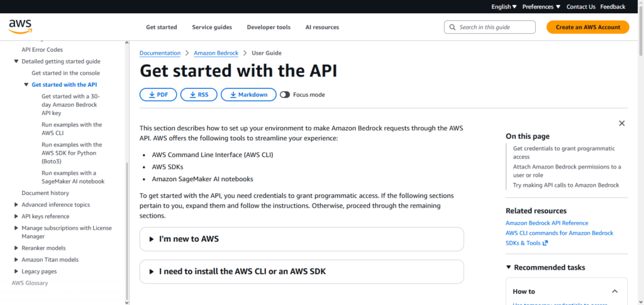Image resolution: width=644 pixels, height=305 pixels.
Task: Open the Developer tools menu
Action: point(269,27)
